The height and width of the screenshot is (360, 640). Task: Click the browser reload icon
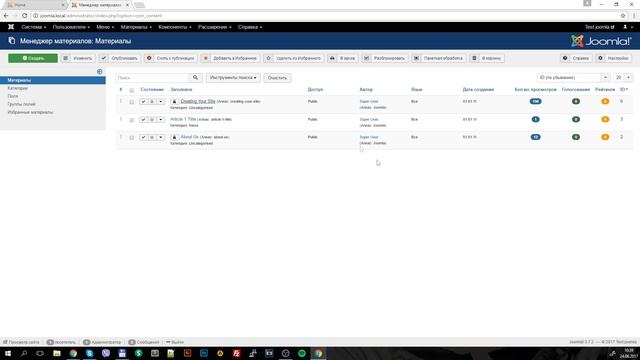[x=24, y=16]
